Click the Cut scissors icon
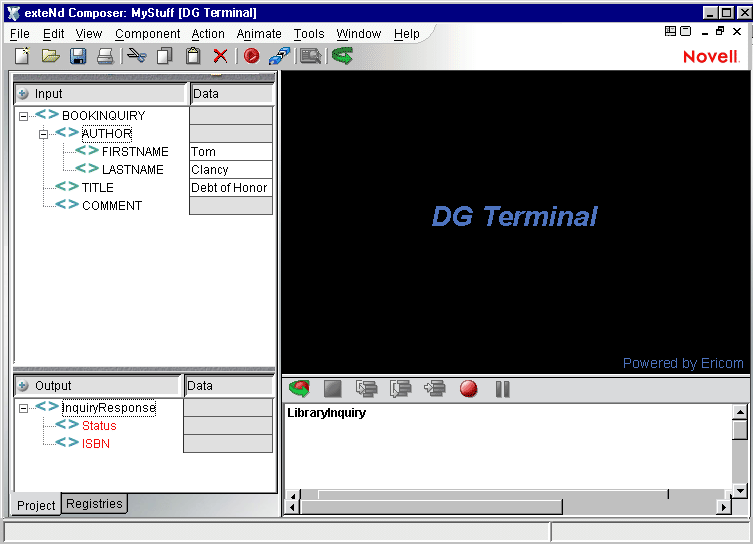The height and width of the screenshot is (544, 753). 137,56
